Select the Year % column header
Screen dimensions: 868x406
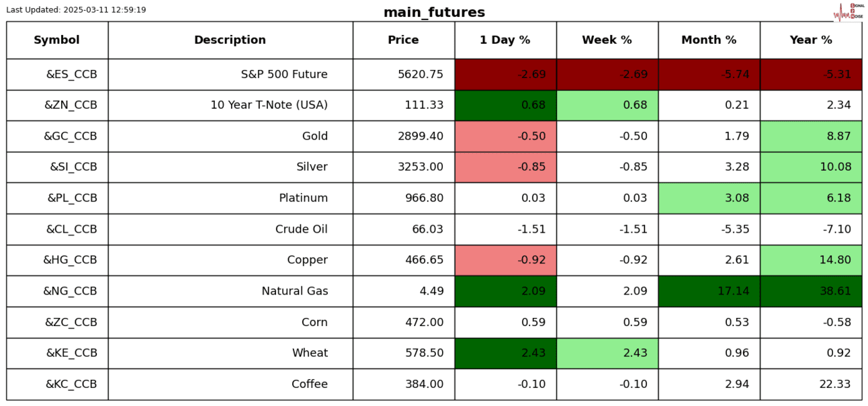tap(811, 40)
